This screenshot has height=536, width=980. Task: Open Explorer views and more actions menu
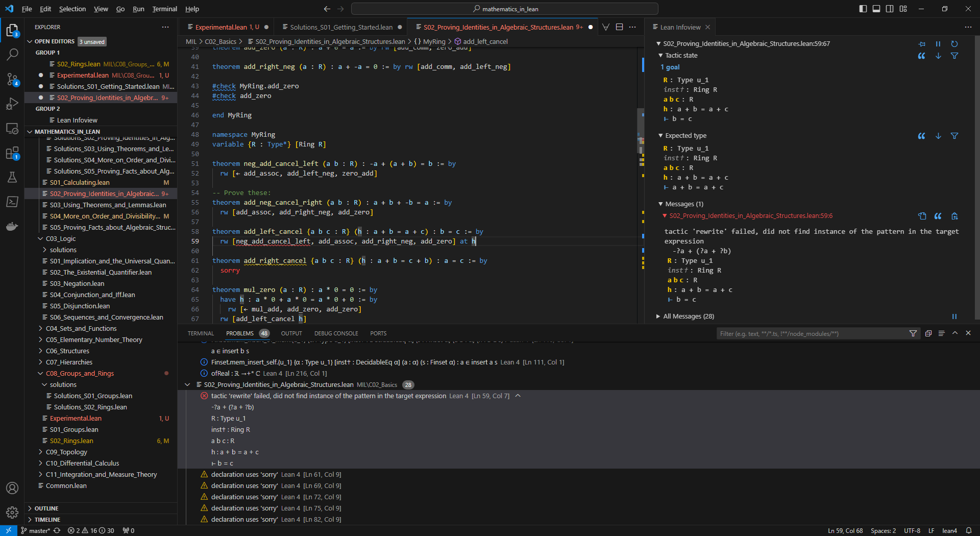[165, 27]
